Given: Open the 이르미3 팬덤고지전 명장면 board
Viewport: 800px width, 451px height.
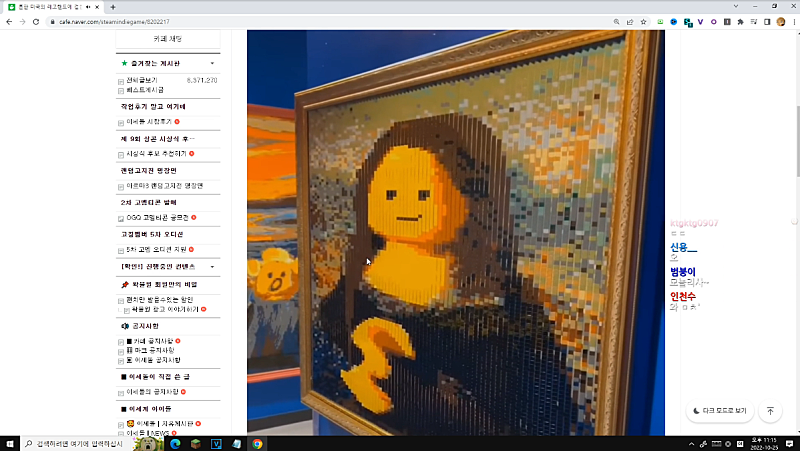Looking at the screenshot, I should pos(164,186).
